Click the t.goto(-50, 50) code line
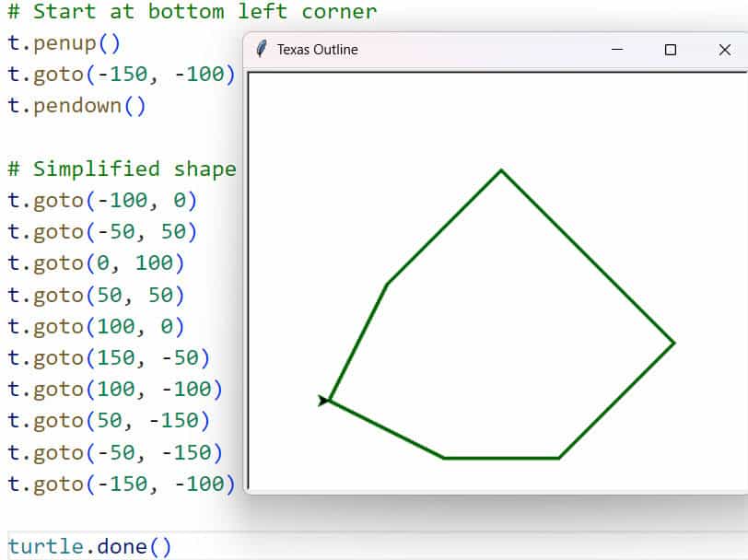748x560 pixels. click(x=102, y=231)
